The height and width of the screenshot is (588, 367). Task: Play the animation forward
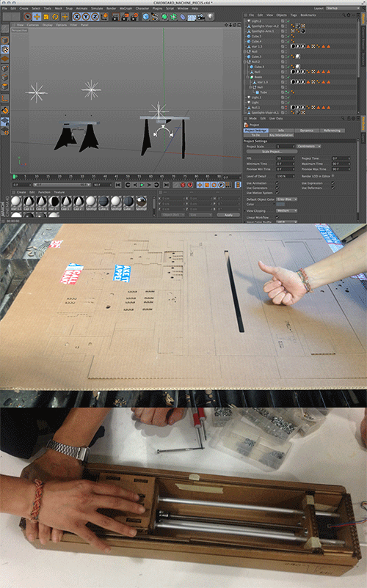(142, 185)
